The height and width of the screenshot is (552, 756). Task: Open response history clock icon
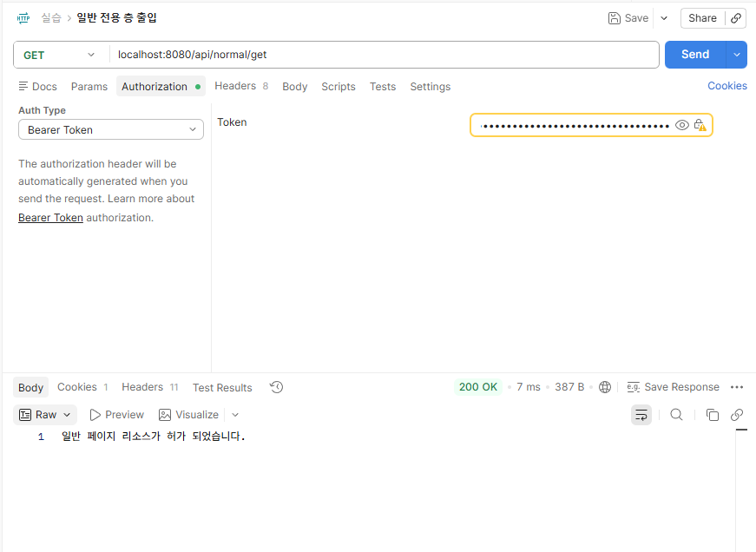[276, 387]
